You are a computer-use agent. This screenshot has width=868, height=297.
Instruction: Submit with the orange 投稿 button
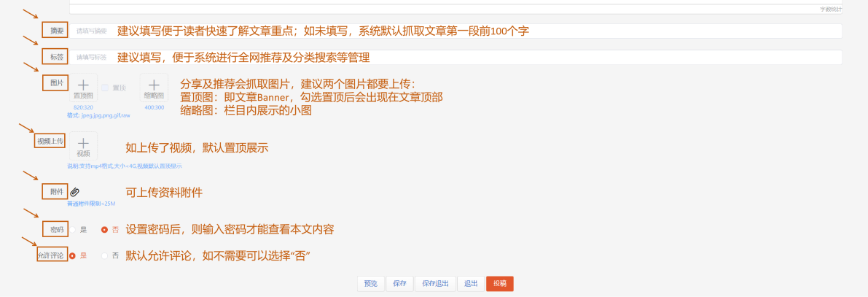click(x=500, y=284)
